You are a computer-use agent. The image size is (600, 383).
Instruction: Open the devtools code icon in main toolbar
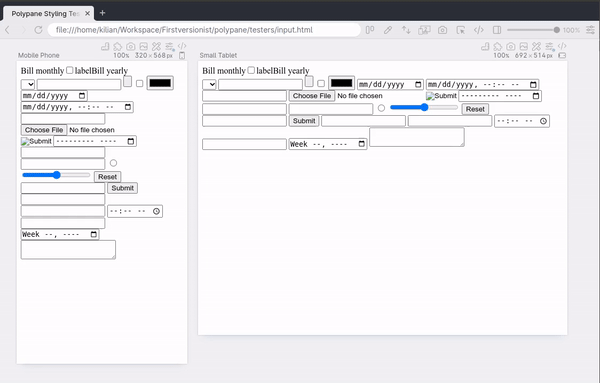(479, 30)
